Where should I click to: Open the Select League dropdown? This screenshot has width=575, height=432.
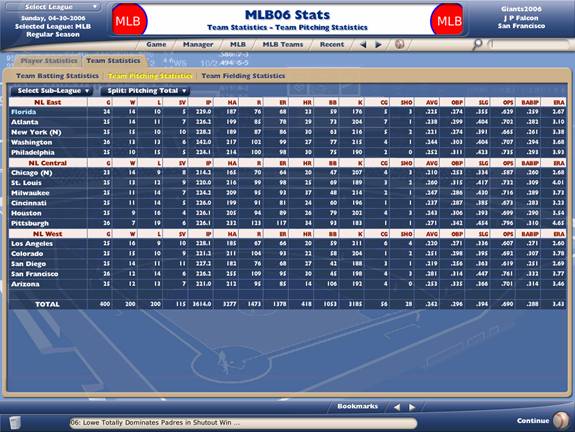point(54,7)
